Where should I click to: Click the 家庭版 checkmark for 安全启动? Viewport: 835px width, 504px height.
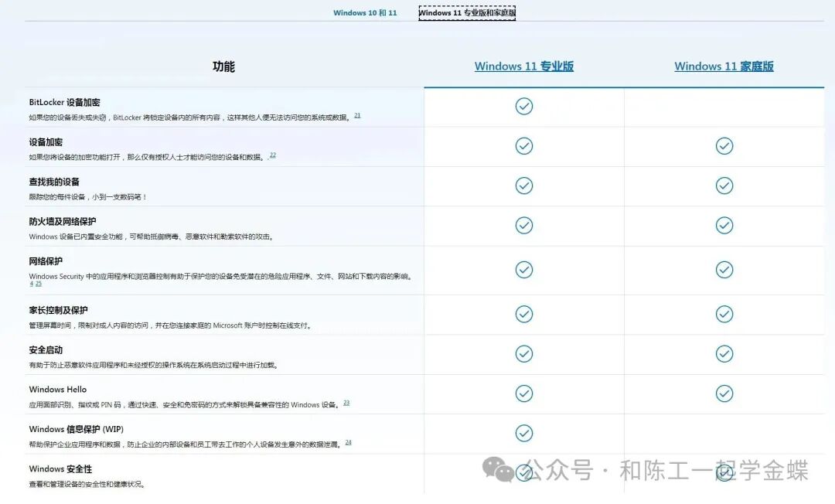(x=724, y=353)
